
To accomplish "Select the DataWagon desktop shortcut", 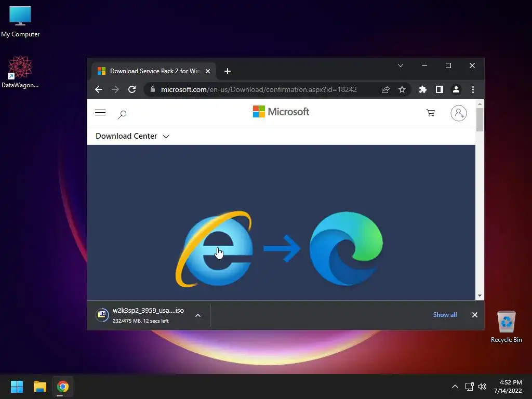I will 20,72.
